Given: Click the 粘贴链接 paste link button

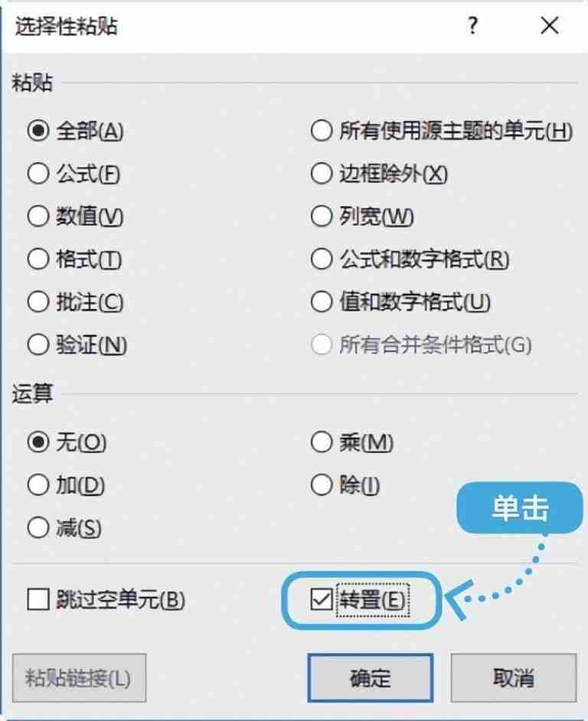Looking at the screenshot, I should [79, 678].
